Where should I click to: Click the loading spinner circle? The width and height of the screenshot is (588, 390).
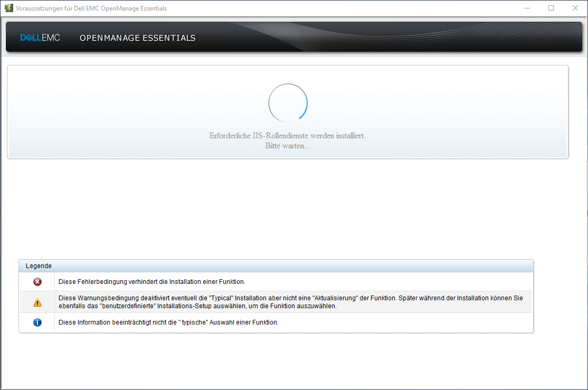[288, 103]
